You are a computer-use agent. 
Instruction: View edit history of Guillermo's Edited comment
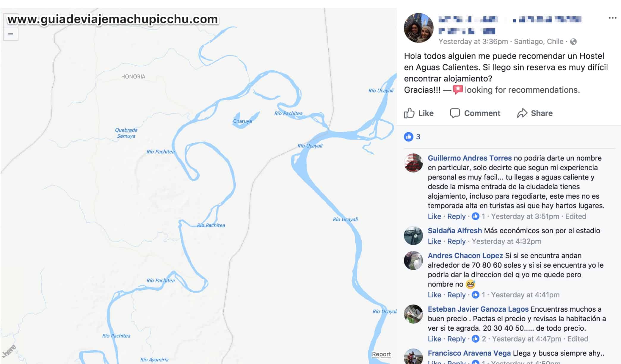click(575, 216)
